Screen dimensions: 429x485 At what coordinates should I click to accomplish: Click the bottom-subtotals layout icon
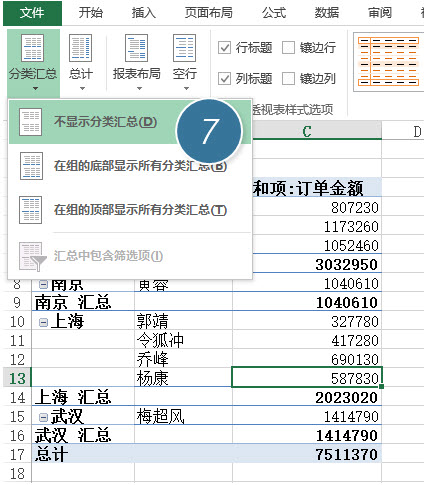[31, 166]
